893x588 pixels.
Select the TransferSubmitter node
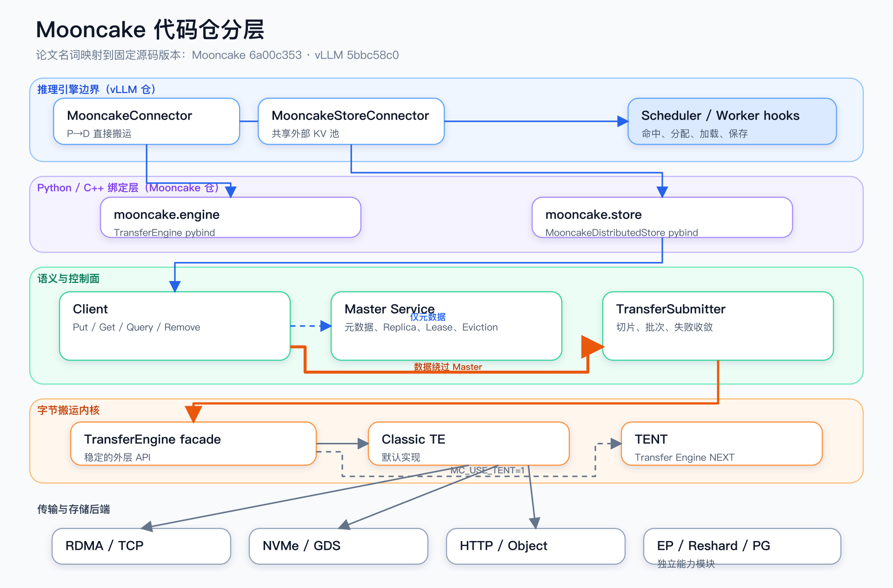(718, 326)
